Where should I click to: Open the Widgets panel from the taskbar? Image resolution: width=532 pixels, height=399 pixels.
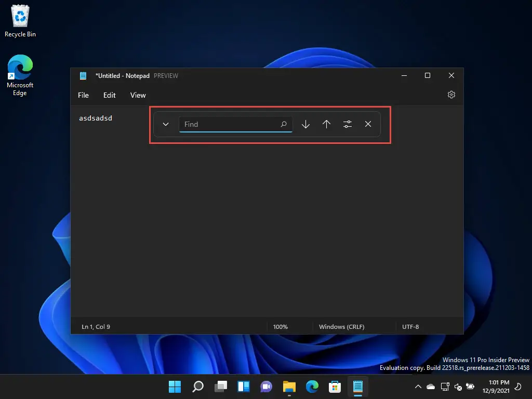pyautogui.click(x=243, y=387)
